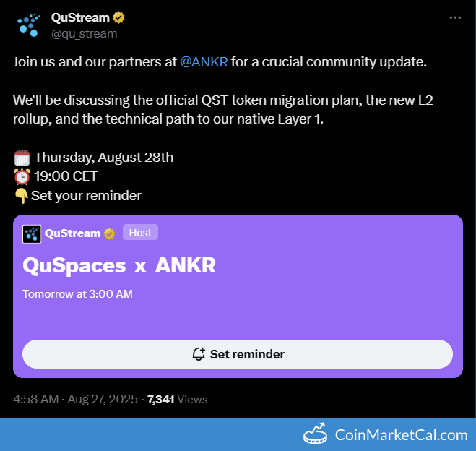Screen dimensions: 476x451
Task: Click the verified badge inside Space card
Action: (109, 233)
